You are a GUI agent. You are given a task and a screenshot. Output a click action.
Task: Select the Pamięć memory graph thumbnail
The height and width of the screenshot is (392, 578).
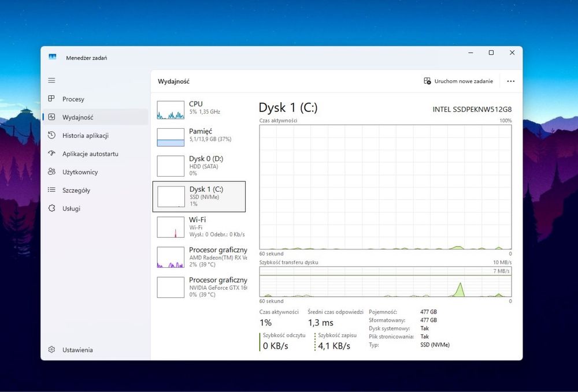tap(171, 137)
